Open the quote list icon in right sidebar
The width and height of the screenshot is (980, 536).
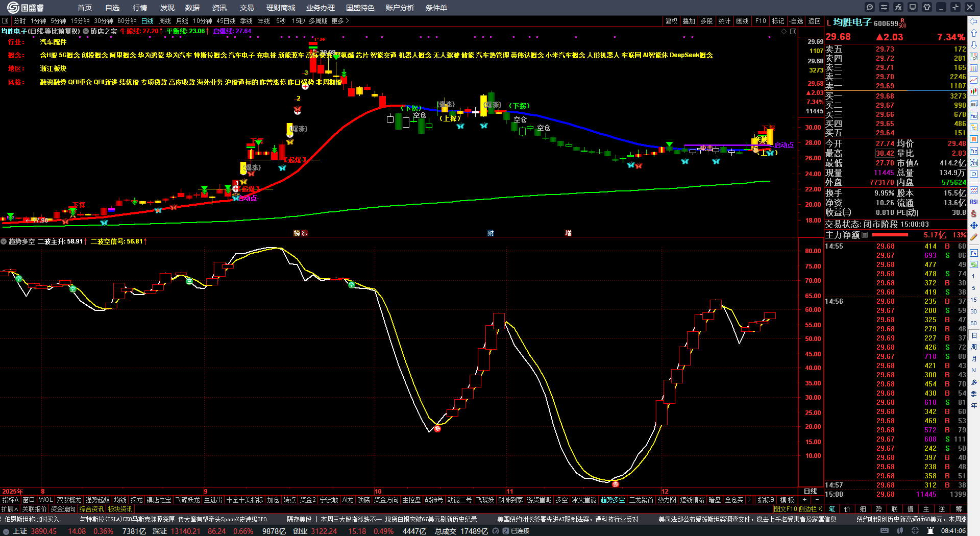point(974,68)
